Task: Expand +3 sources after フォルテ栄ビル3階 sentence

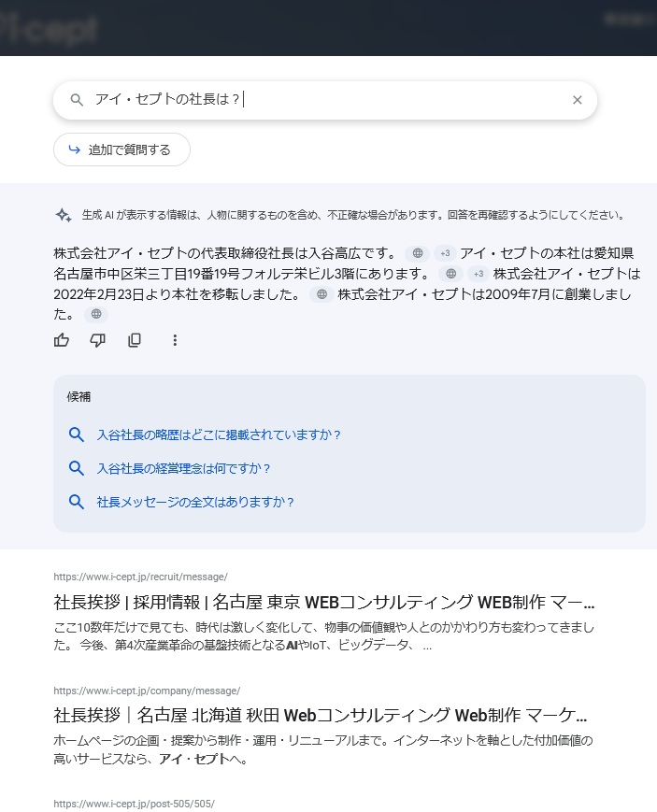Action: (478, 274)
